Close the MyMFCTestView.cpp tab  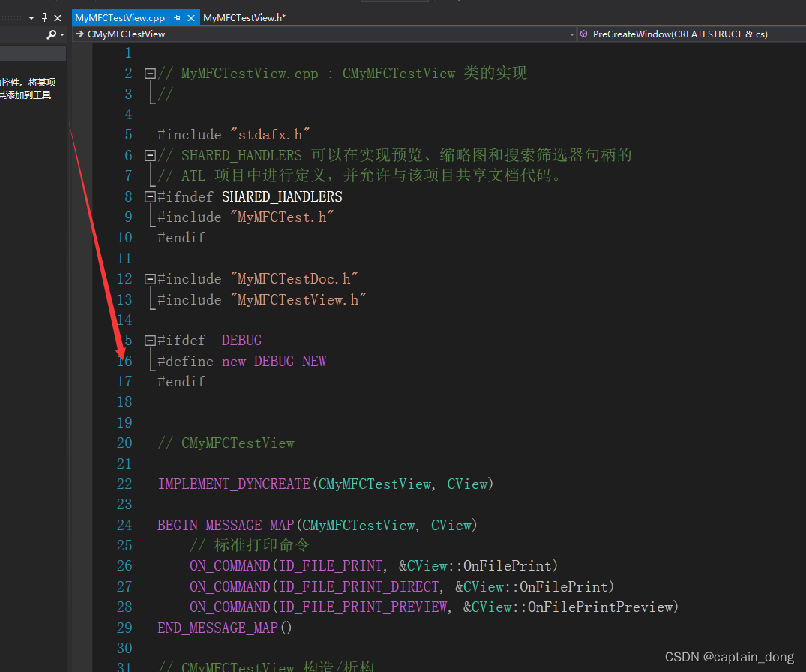click(x=191, y=18)
